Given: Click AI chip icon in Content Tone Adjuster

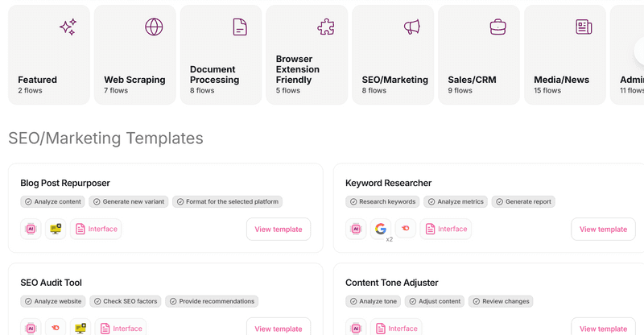Looking at the screenshot, I should pyautogui.click(x=356, y=328).
